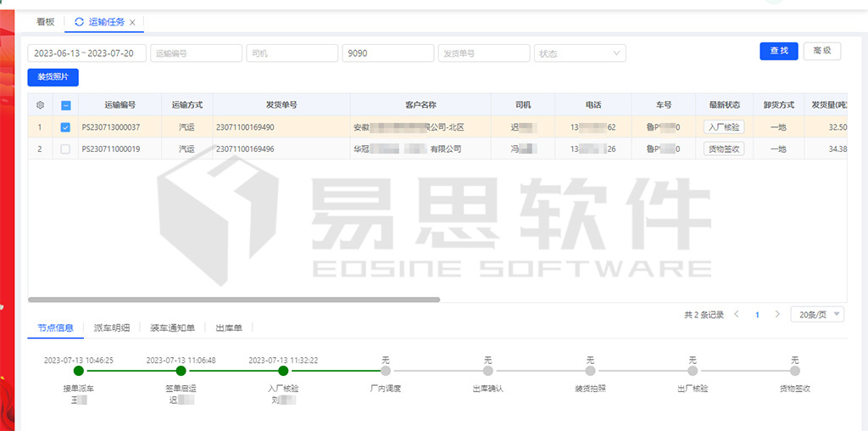This screenshot has width=868, height=431.
Task: Open the 状态 dropdown filter
Action: (x=580, y=53)
